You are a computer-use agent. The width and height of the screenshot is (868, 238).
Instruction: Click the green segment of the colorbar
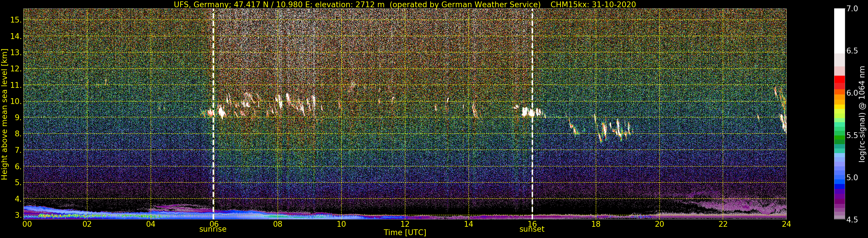coord(839,138)
